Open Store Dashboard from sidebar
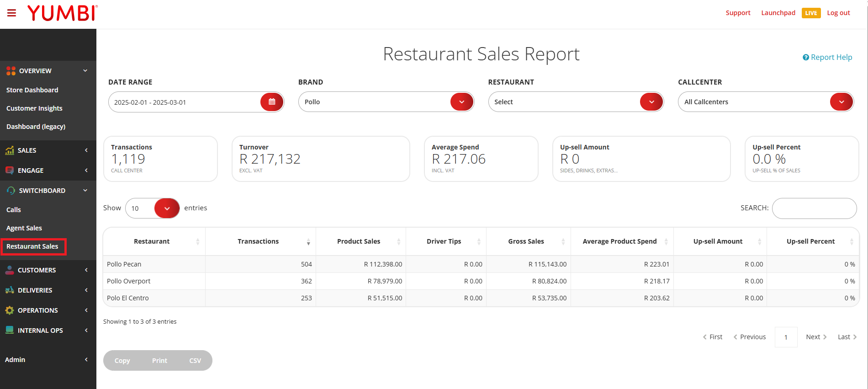The height and width of the screenshot is (389, 868). 32,90
